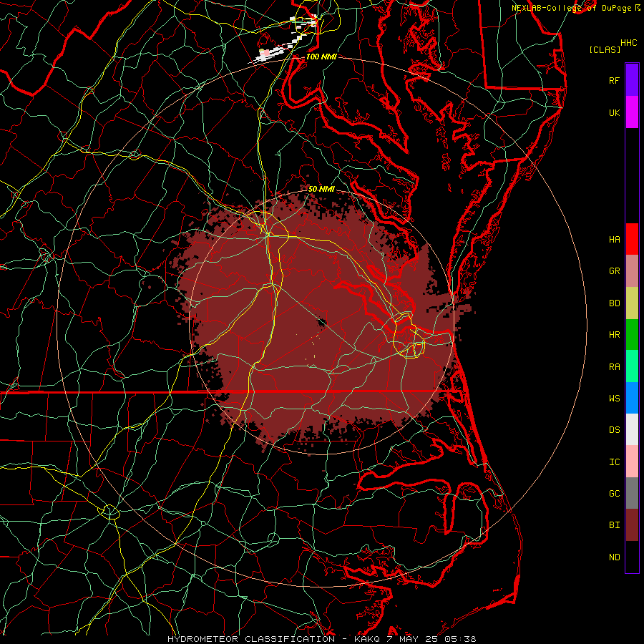
Task: Click the 50 NMI range ring label
Action: click(x=321, y=189)
